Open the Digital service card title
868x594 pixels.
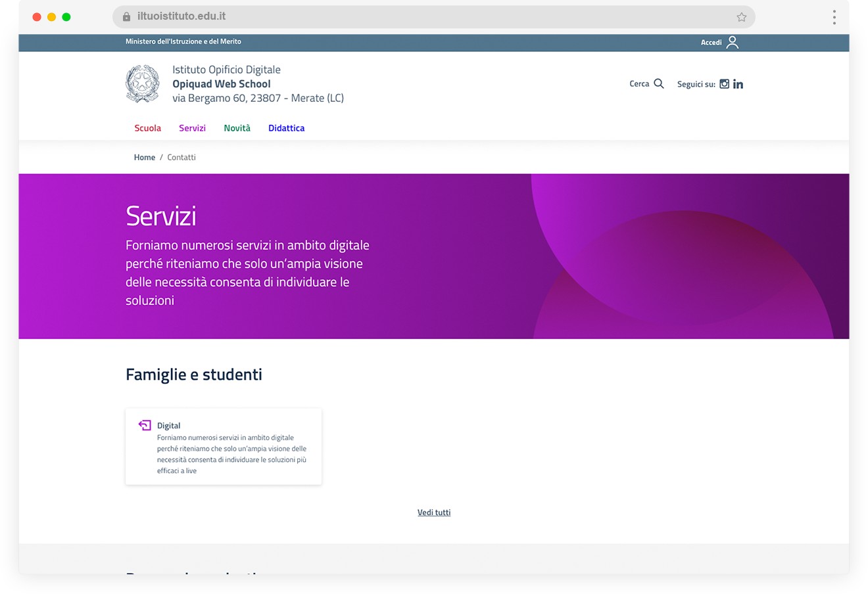(169, 426)
